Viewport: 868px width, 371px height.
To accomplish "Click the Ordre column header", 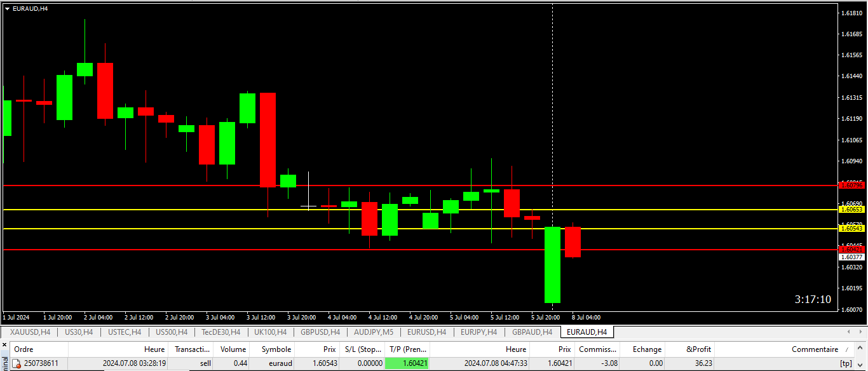I will click(24, 349).
